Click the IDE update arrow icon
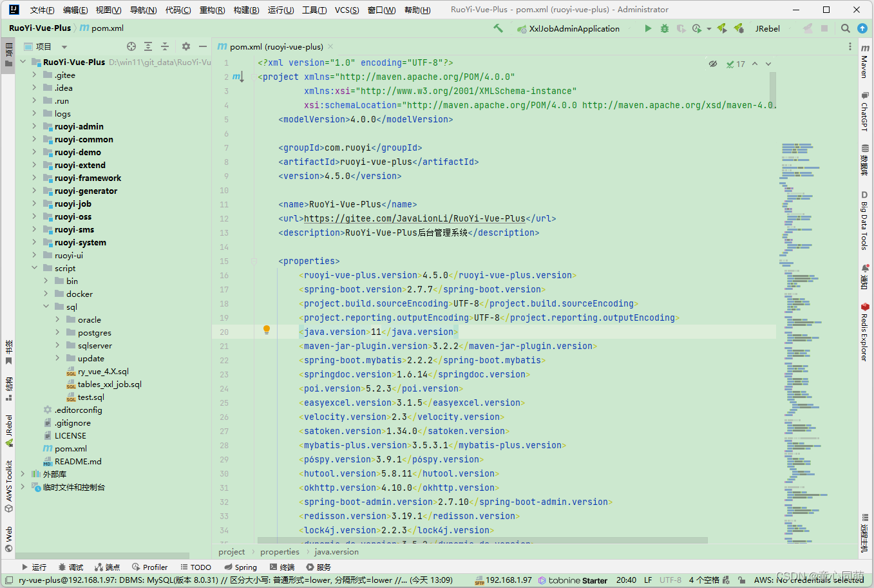This screenshot has height=588, width=874. (x=862, y=28)
